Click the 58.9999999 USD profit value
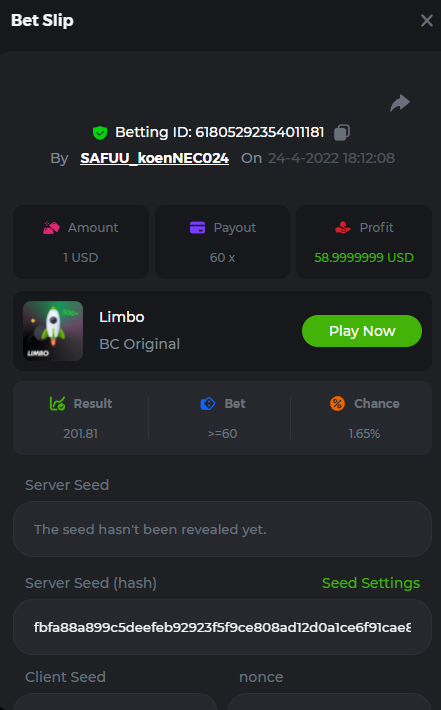Viewport: 441px width, 710px height. pyautogui.click(x=364, y=257)
